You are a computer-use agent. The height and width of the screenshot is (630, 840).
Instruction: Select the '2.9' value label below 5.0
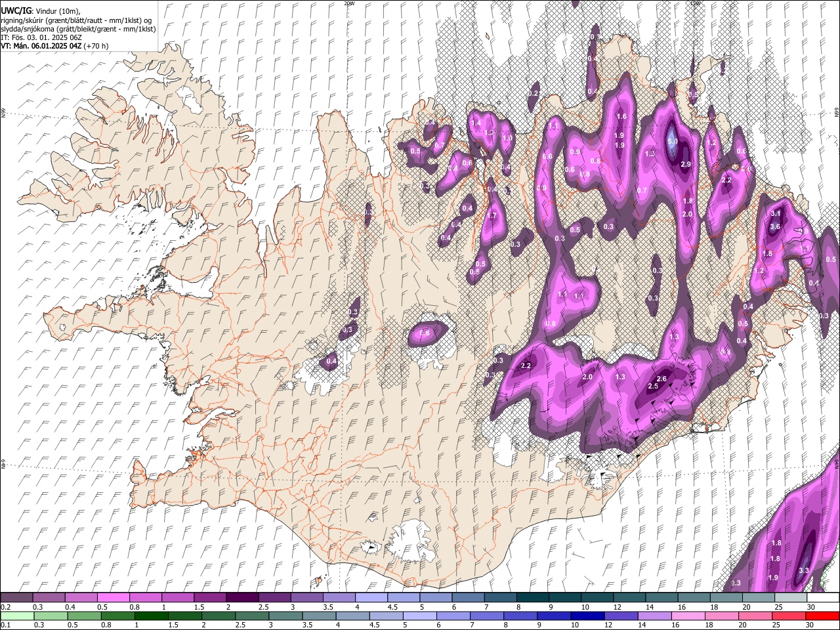[686, 164]
